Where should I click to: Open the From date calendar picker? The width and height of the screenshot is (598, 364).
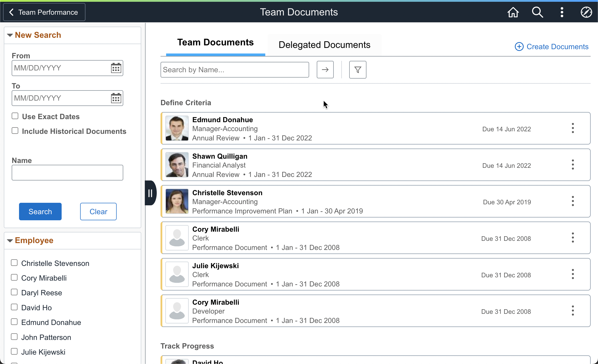[x=116, y=68]
